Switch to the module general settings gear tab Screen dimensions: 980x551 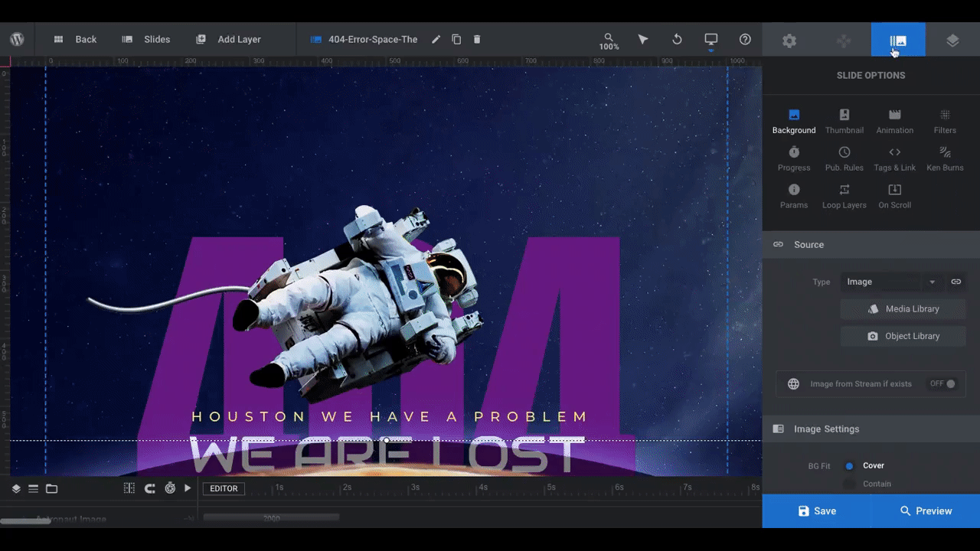point(789,41)
